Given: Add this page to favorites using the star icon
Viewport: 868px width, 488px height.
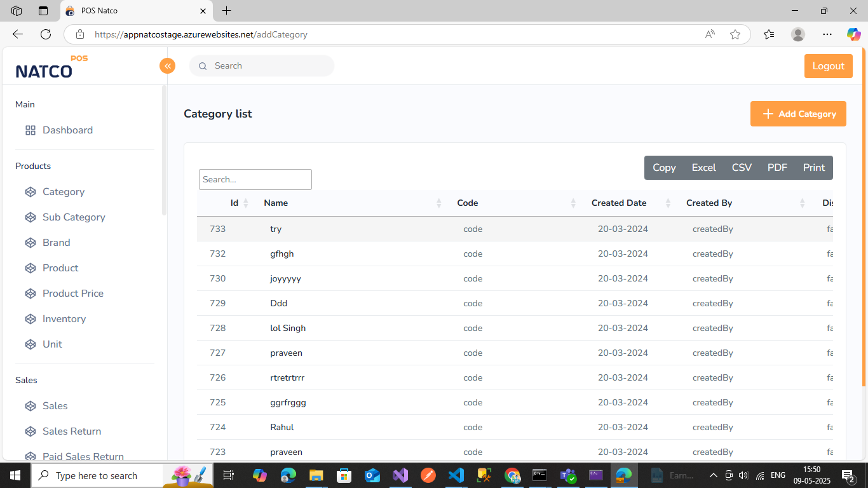Looking at the screenshot, I should (735, 34).
